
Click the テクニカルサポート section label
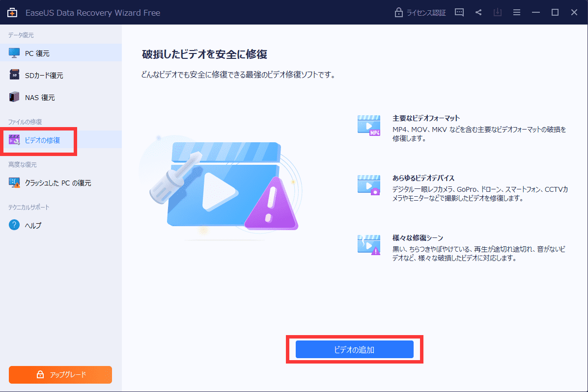point(29,207)
